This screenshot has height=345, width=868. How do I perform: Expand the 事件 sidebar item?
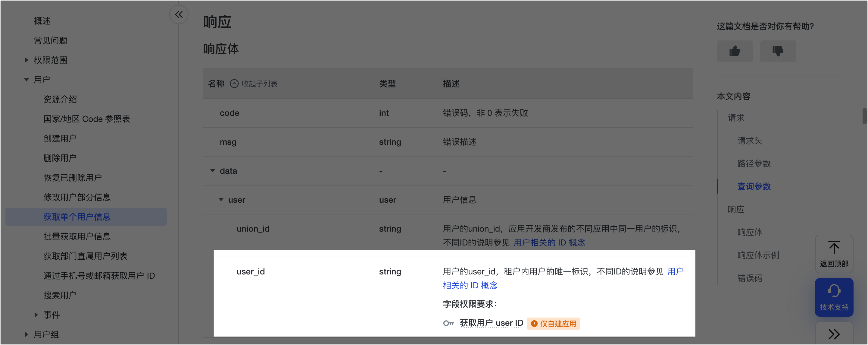(36, 315)
